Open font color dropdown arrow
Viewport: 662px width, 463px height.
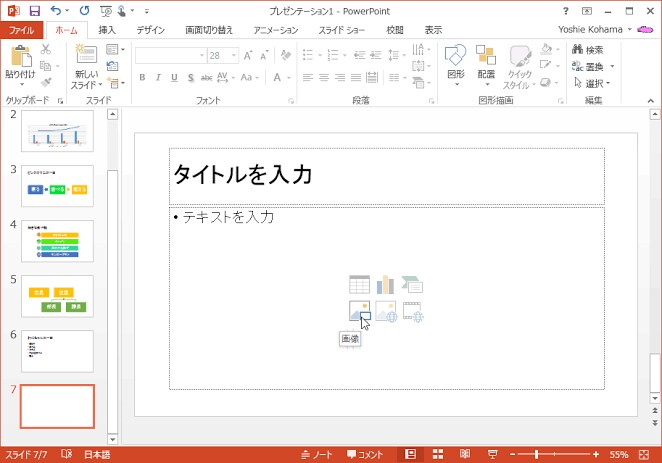[x=289, y=78]
